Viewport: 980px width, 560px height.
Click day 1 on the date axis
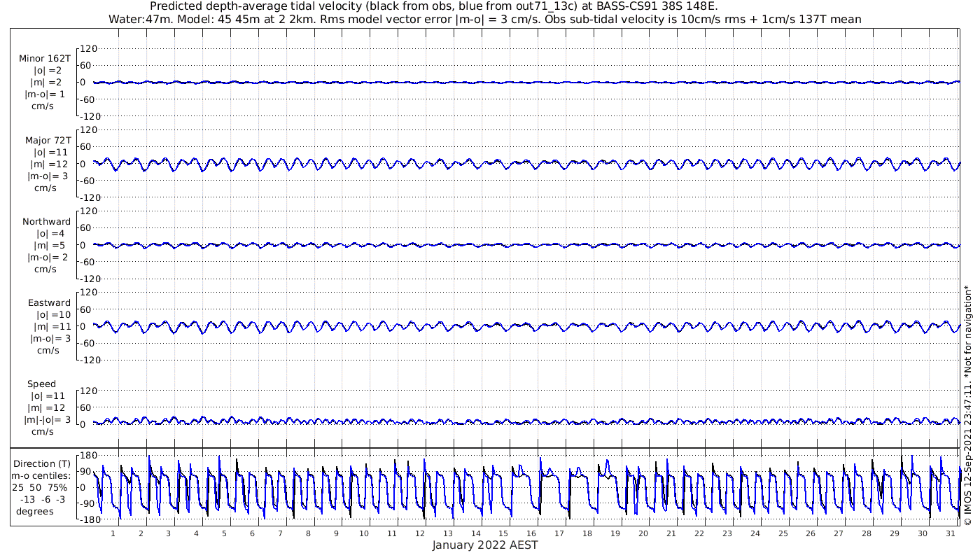pyautogui.click(x=113, y=533)
